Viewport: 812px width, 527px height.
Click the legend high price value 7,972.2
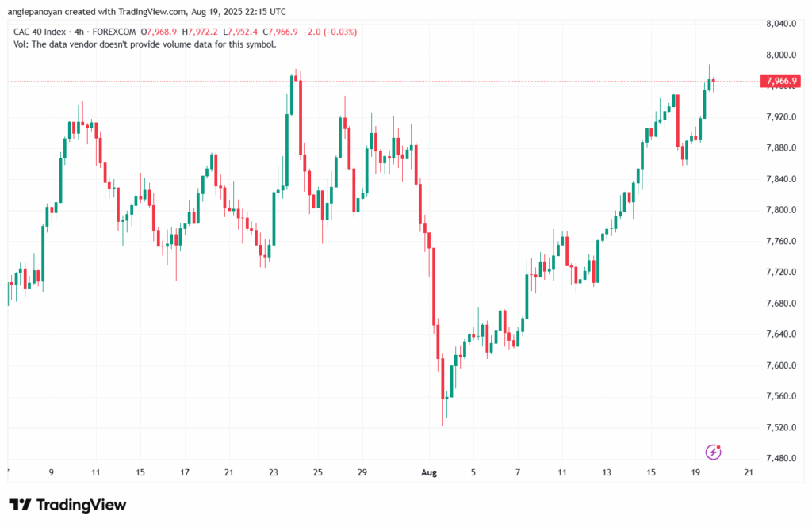click(202, 32)
